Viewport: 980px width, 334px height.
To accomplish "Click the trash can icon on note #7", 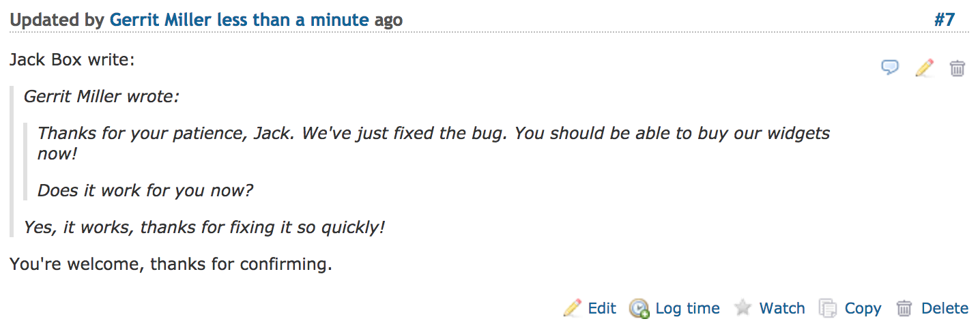I will [x=958, y=67].
